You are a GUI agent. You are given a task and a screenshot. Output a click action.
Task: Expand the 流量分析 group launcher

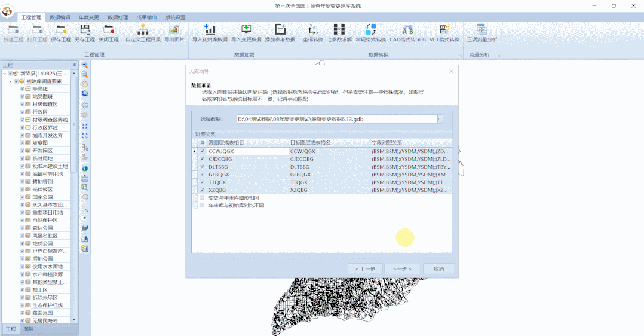pos(499,55)
